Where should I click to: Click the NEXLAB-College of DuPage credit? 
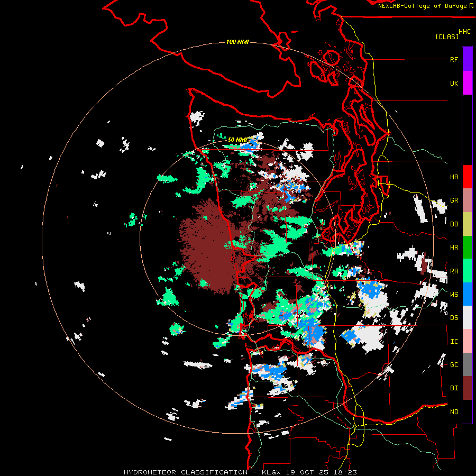pos(422,6)
